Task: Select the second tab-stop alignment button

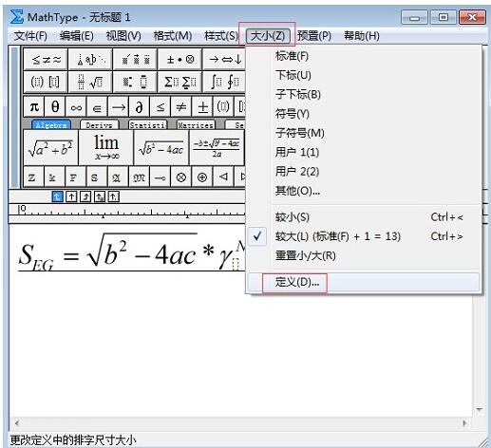Action: click(x=71, y=196)
